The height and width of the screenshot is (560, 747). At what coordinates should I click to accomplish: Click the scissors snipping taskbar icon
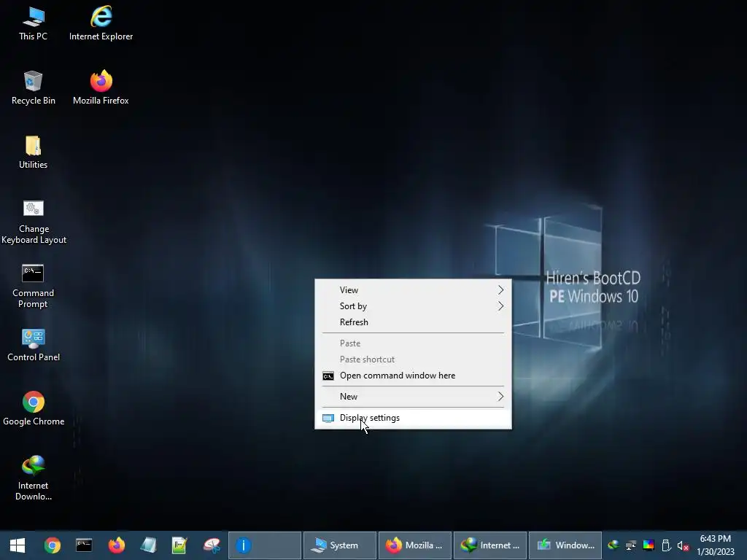pos(212,545)
